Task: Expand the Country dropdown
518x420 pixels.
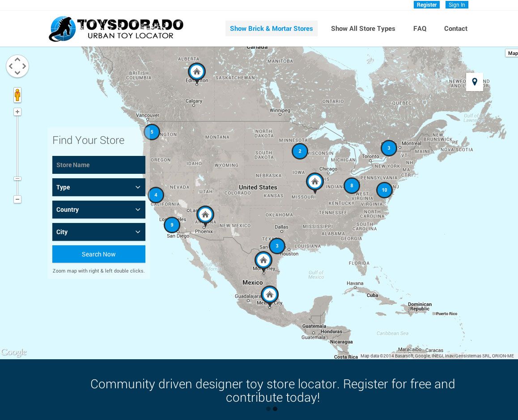Action: pos(99,210)
